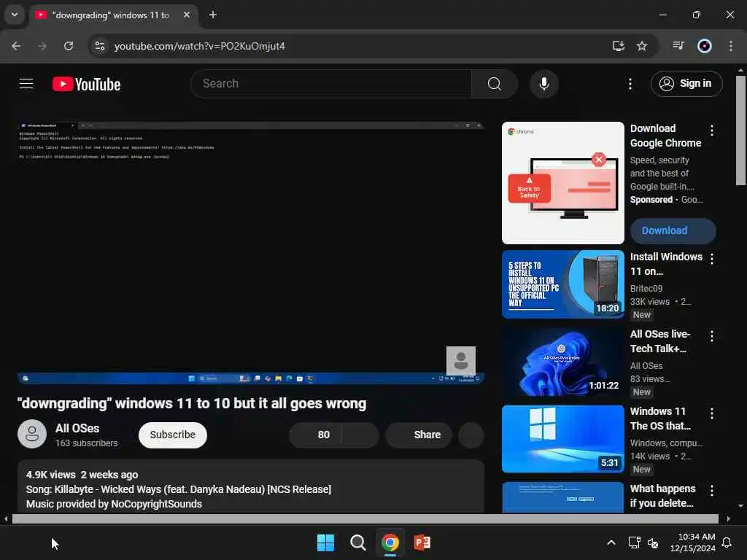Open the All OSes channel avatar

click(32, 434)
